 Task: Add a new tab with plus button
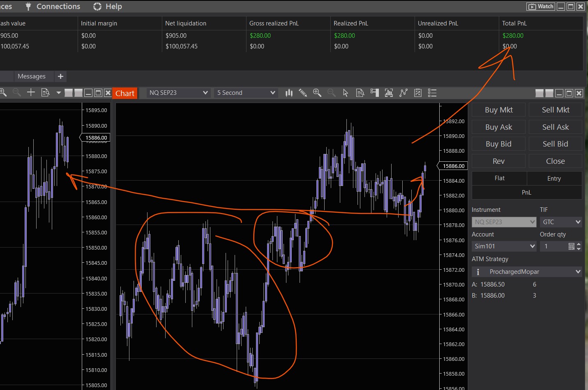point(60,76)
